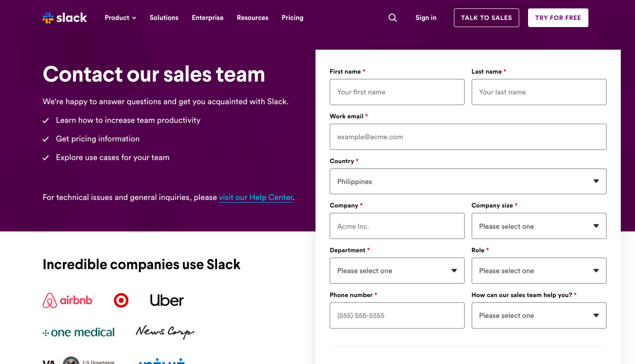Click the Target bullseye logo
The height and width of the screenshot is (364, 635).
tap(121, 301)
